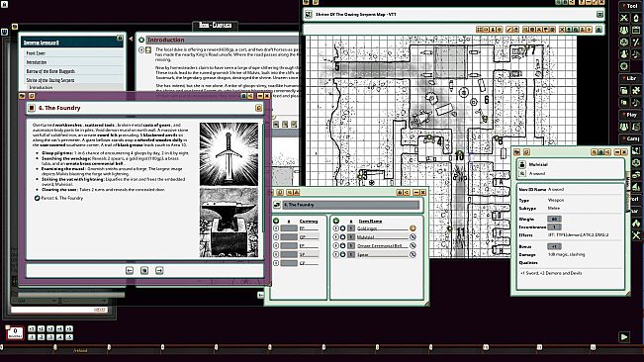The width and height of the screenshot is (644, 362).
Task: Expand the Tool sidebar section
Action: click(630, 6)
